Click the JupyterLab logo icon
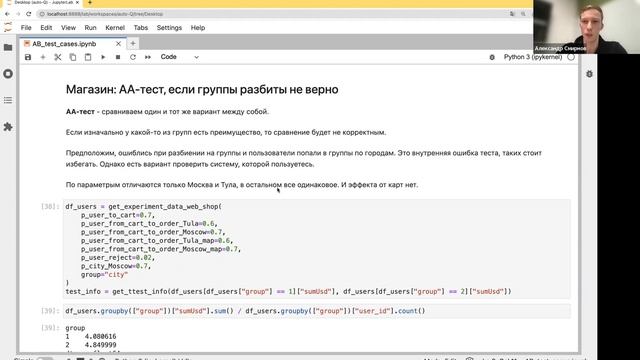The height and width of the screenshot is (360, 640). (x=8, y=27)
